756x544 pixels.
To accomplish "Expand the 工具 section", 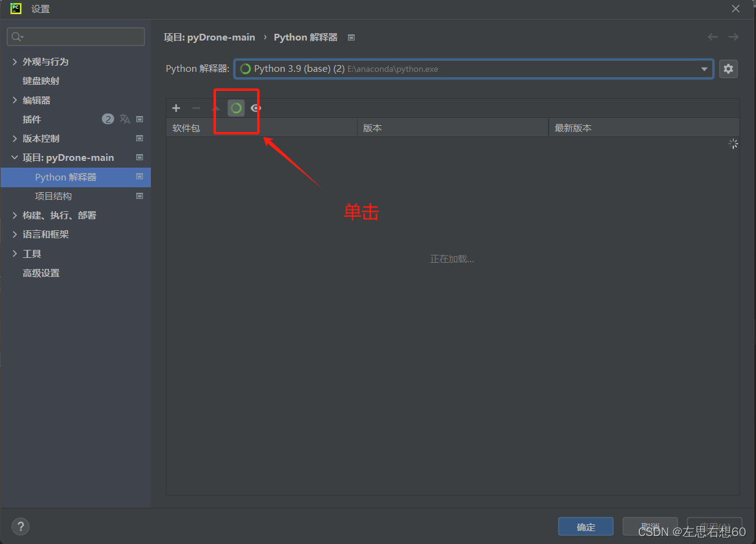I will (15, 254).
